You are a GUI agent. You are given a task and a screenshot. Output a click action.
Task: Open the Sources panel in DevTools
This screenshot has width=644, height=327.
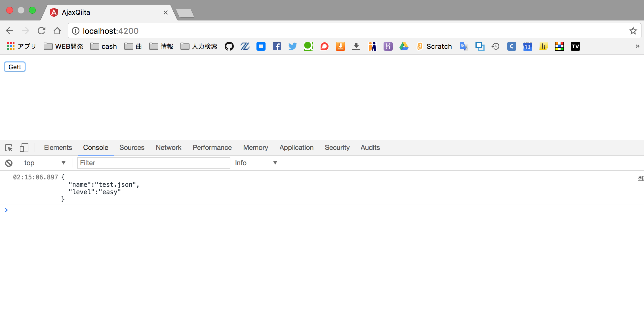pyautogui.click(x=132, y=147)
